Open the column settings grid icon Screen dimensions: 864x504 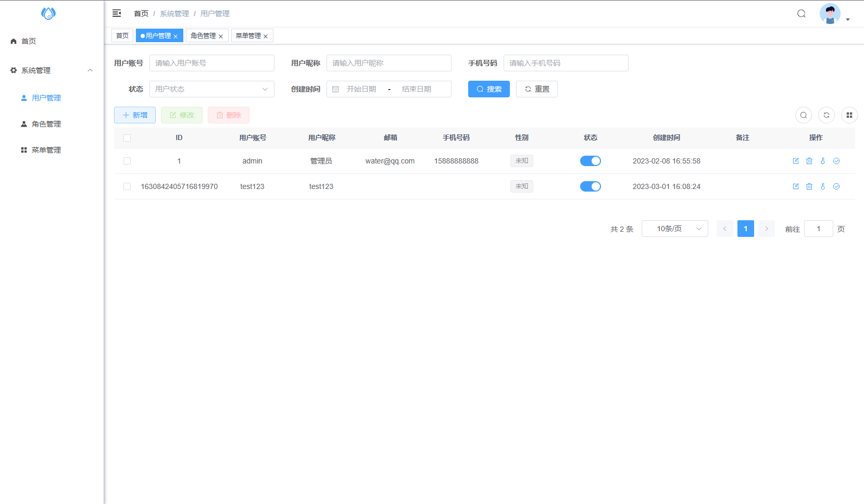click(x=849, y=115)
